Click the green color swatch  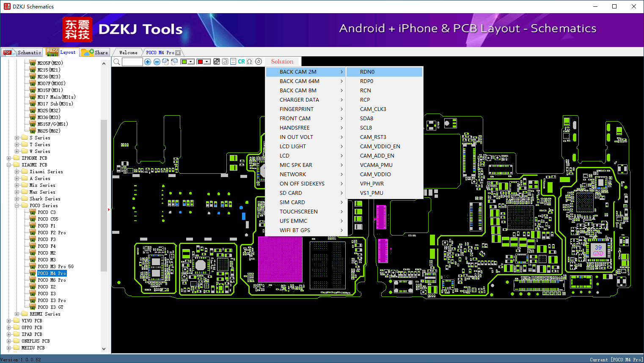click(184, 62)
